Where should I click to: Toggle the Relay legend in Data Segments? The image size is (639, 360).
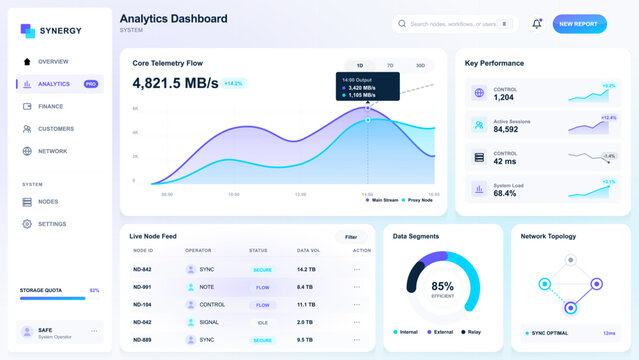[x=471, y=332]
